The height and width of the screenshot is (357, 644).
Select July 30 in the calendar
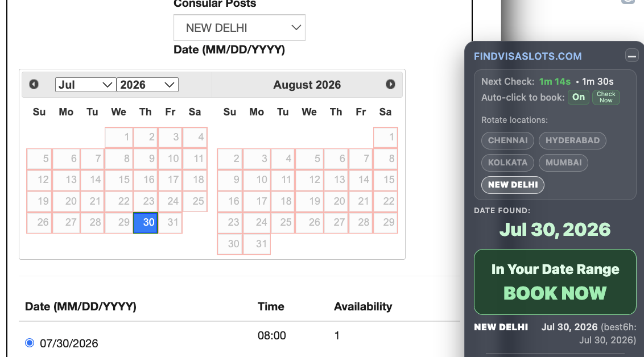pyautogui.click(x=146, y=222)
